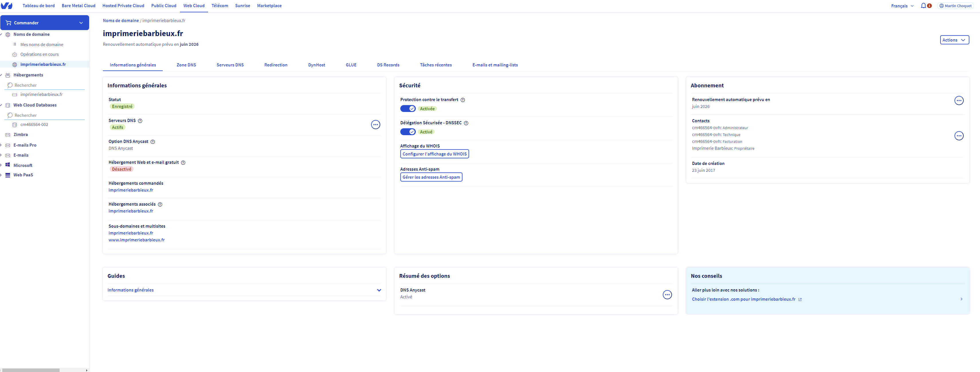Viewport: 980px width, 372px height.
Task: Click Configurer l'affichage du WHOIS button
Action: [x=434, y=154]
